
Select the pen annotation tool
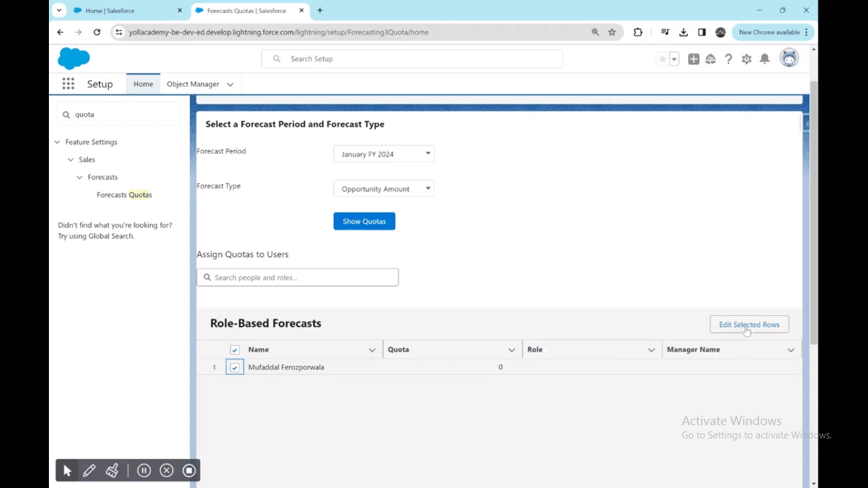point(89,471)
